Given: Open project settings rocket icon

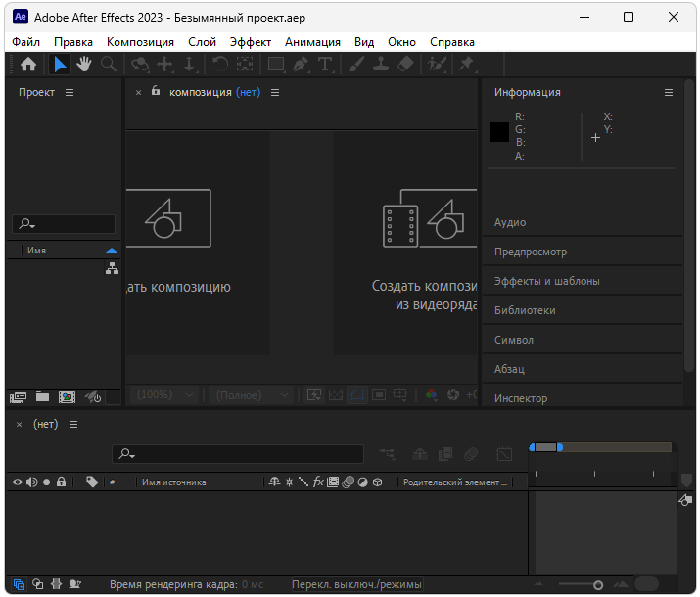Looking at the screenshot, I should 93,397.
